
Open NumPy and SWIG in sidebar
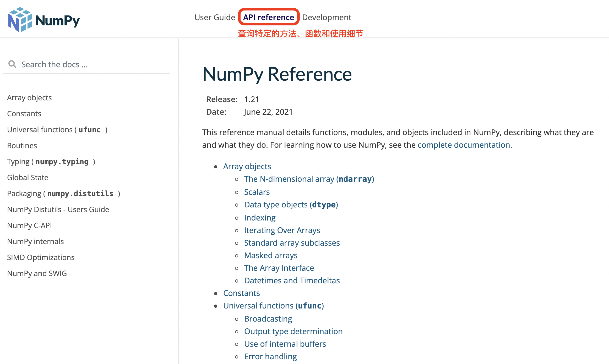pyautogui.click(x=37, y=273)
